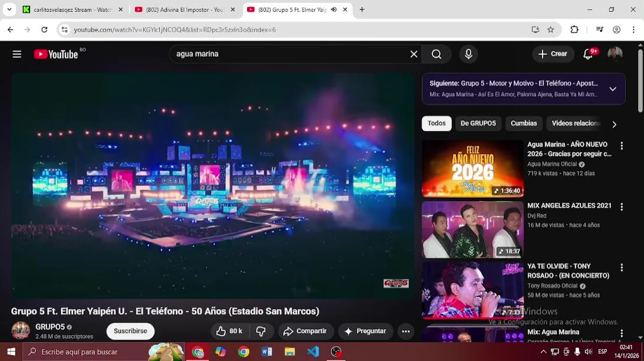Switch to Adivina El Impostor tab
This screenshot has height=361, width=644.
(x=184, y=10)
